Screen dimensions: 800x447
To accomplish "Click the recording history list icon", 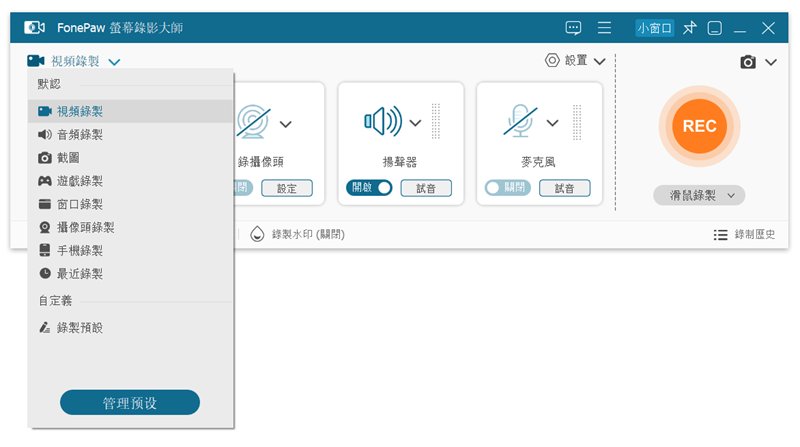I will [x=720, y=235].
